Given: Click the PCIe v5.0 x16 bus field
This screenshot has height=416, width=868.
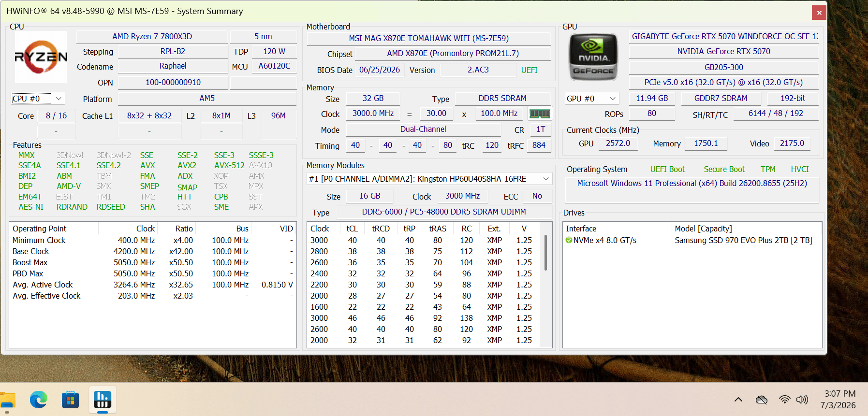Looking at the screenshot, I should coord(724,83).
